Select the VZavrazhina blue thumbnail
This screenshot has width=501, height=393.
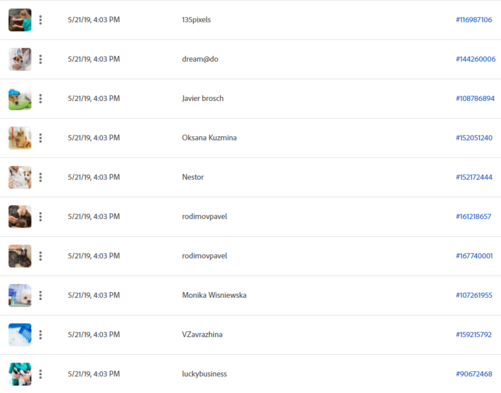[20, 335]
